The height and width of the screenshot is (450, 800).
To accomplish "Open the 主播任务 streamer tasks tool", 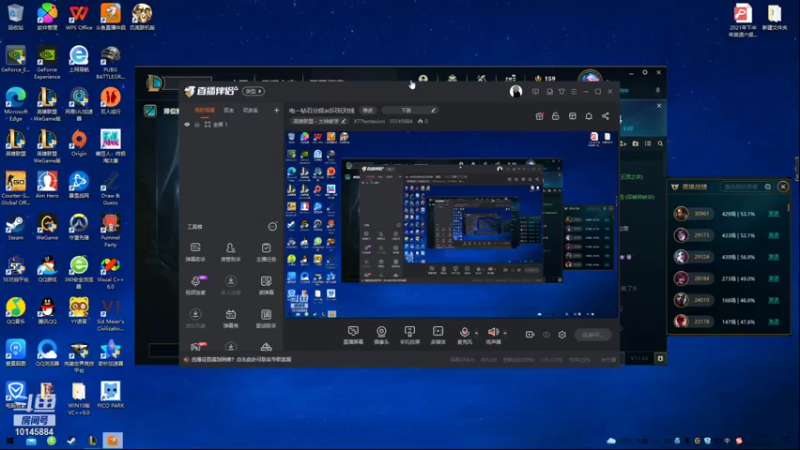I will tap(266, 252).
